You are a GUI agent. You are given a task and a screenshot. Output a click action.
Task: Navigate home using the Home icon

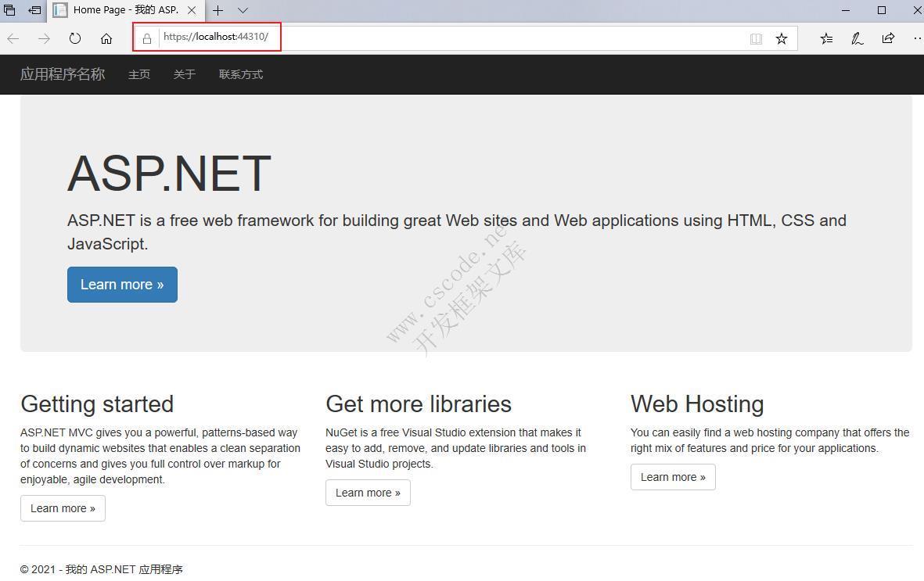pyautogui.click(x=106, y=38)
